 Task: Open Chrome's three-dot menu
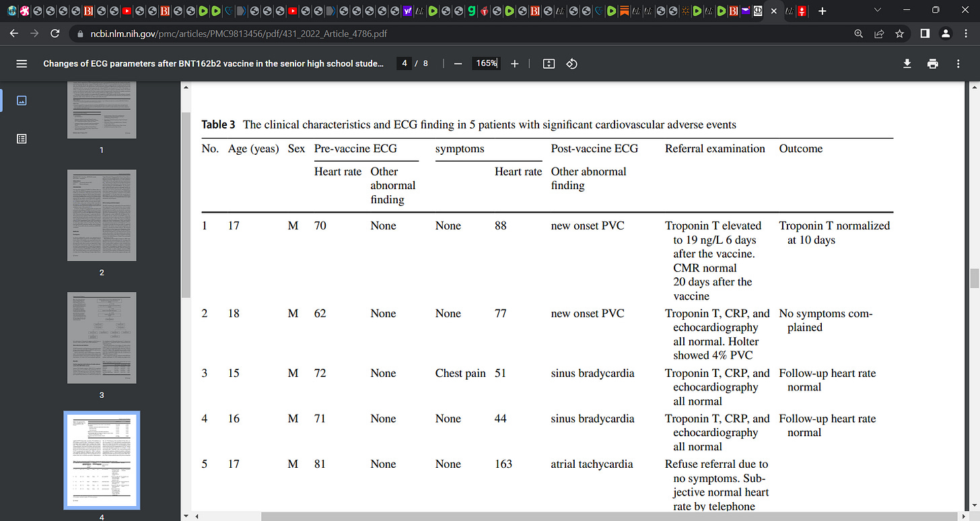pyautogui.click(x=966, y=34)
